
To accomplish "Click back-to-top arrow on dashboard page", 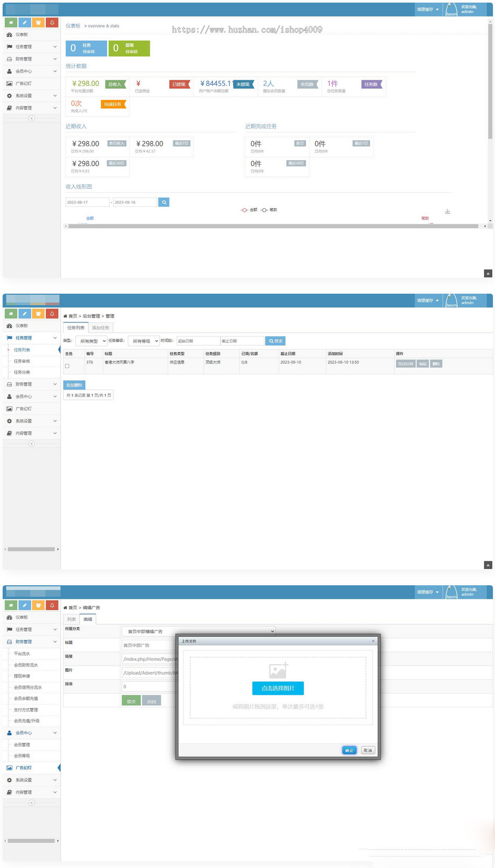I will 488,273.
